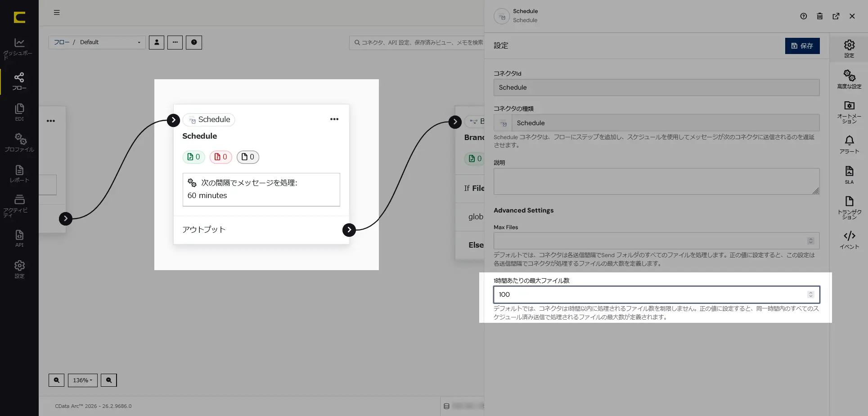Click the Max Files input field
The height and width of the screenshot is (416, 868).
657,241
